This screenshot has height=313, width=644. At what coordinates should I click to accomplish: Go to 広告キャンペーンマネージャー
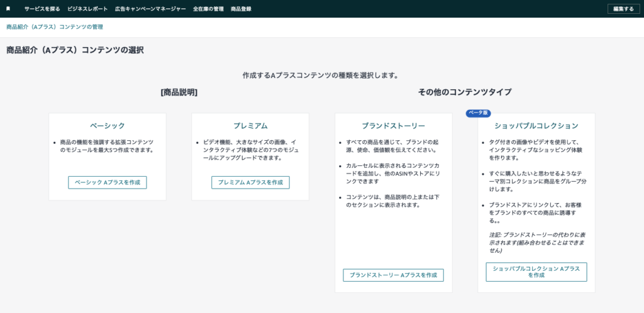150,9
